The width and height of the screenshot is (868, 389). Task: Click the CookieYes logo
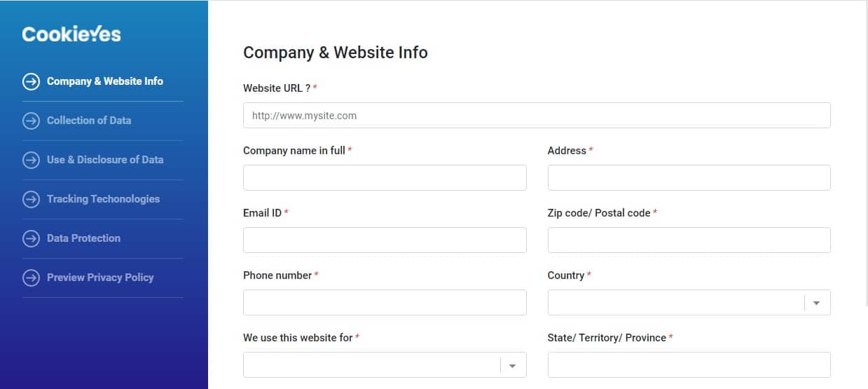coord(71,34)
